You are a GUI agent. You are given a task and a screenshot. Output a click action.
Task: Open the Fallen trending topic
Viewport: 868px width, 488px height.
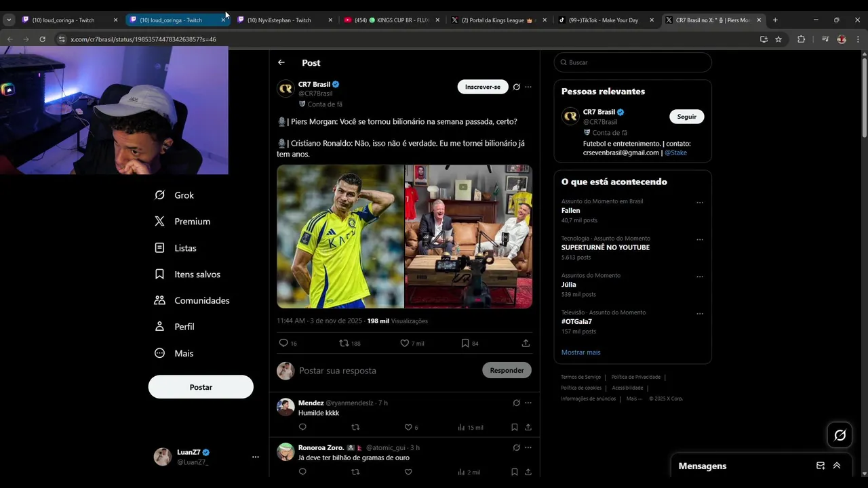coord(570,211)
